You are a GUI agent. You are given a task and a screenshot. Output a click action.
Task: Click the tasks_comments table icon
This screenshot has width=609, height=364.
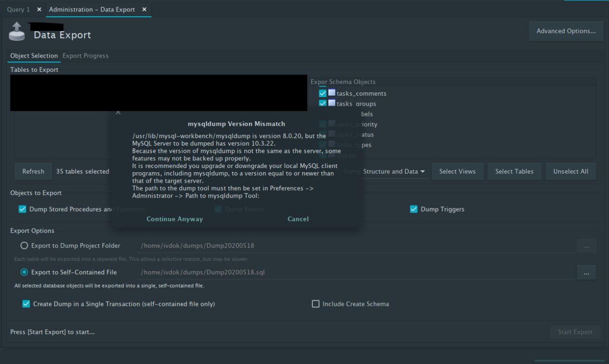coord(332,93)
